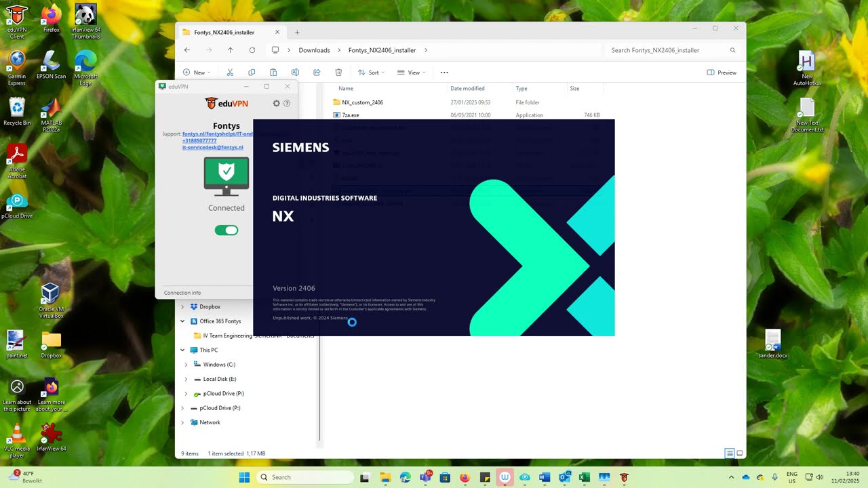Refresh the File Explorer folder
This screenshot has width=868, height=488.
click(x=252, y=50)
